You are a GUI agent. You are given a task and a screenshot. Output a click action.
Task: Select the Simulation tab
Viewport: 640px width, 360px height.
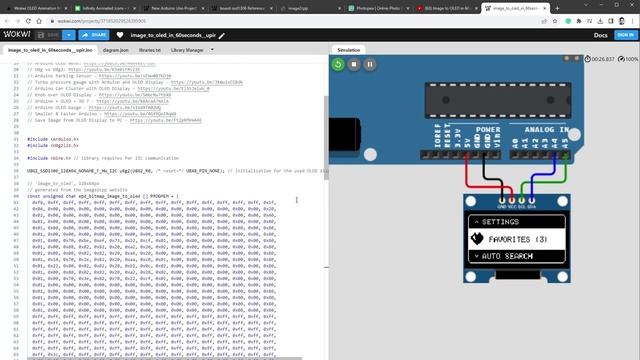pos(349,50)
